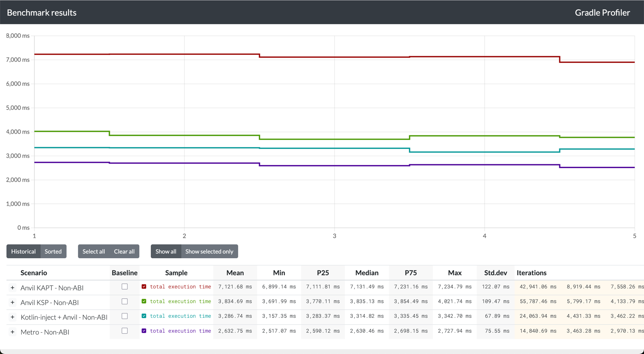Check the Metro baseline checkbox

(124, 331)
